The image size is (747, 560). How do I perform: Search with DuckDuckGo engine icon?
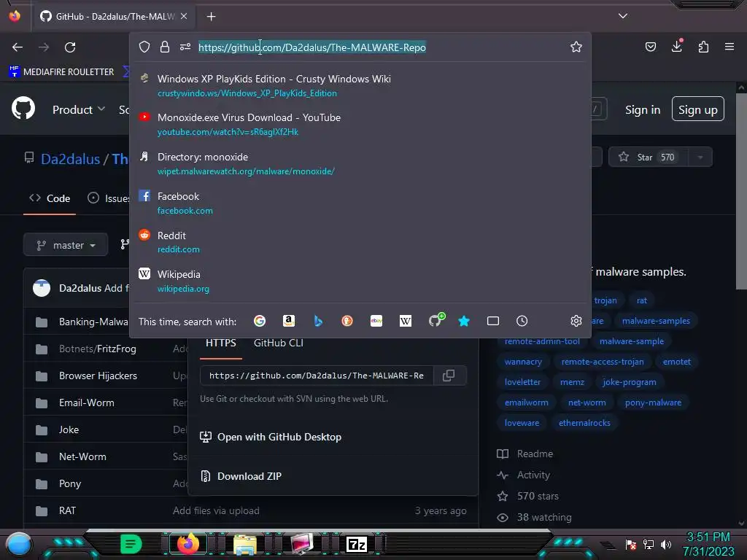[x=347, y=321]
